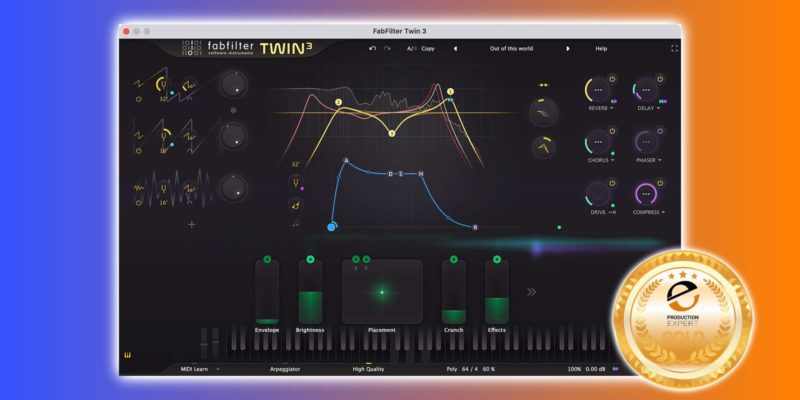The image size is (800, 400).
Task: Select filter node 2 on the curve
Action: click(x=338, y=103)
